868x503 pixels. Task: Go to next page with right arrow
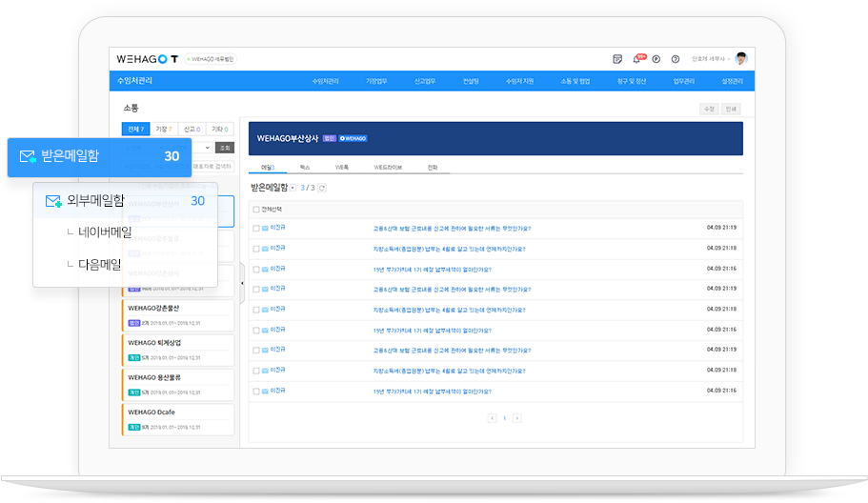pos(517,418)
